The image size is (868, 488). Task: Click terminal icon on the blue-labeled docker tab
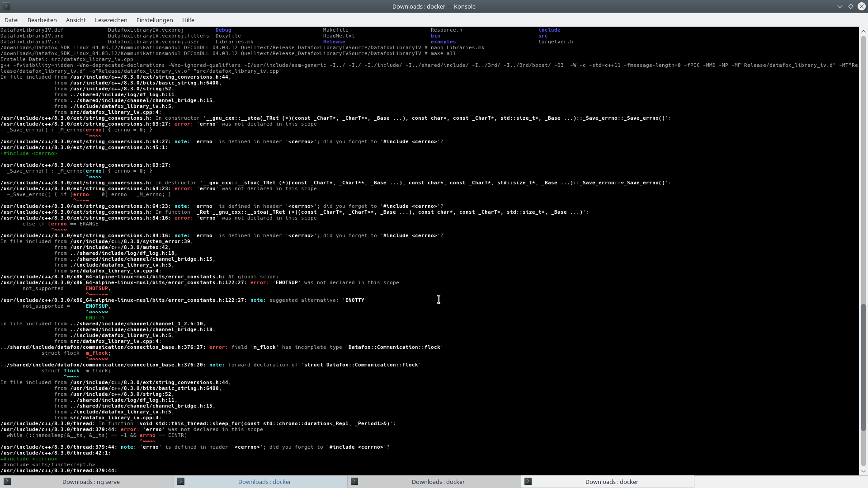click(x=181, y=482)
